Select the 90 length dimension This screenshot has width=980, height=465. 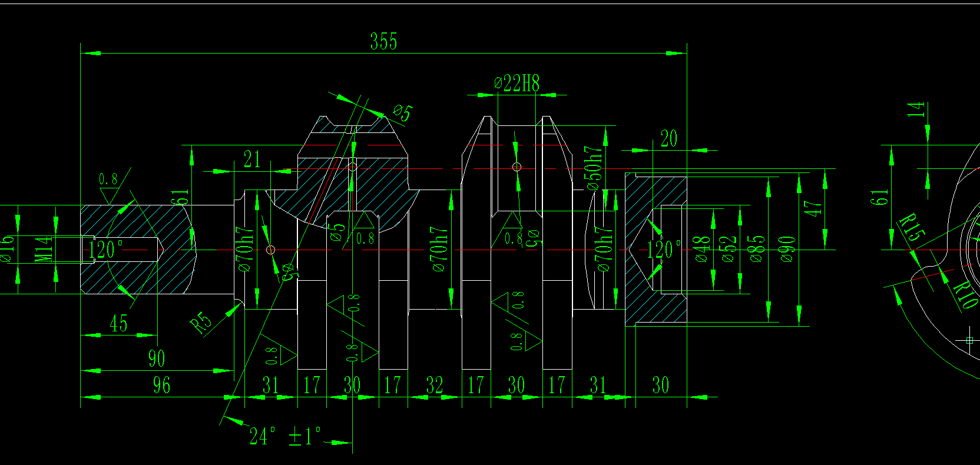tap(157, 358)
